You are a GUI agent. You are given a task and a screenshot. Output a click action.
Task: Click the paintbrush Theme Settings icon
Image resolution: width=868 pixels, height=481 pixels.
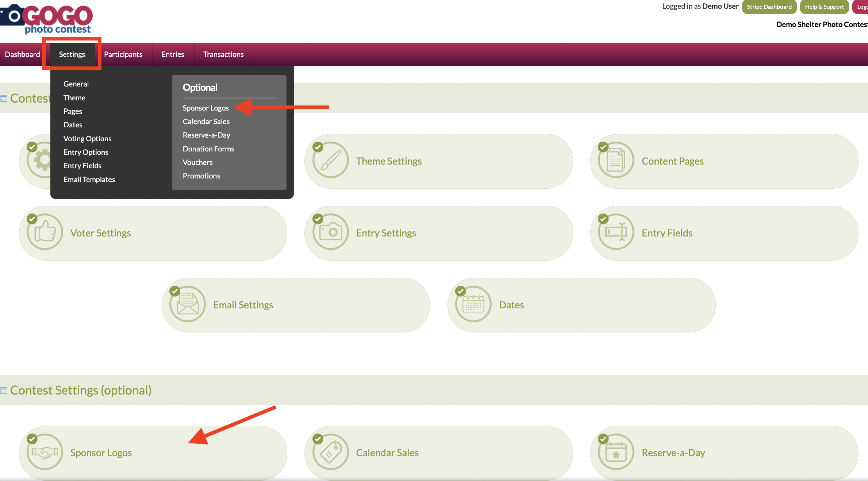pos(331,160)
